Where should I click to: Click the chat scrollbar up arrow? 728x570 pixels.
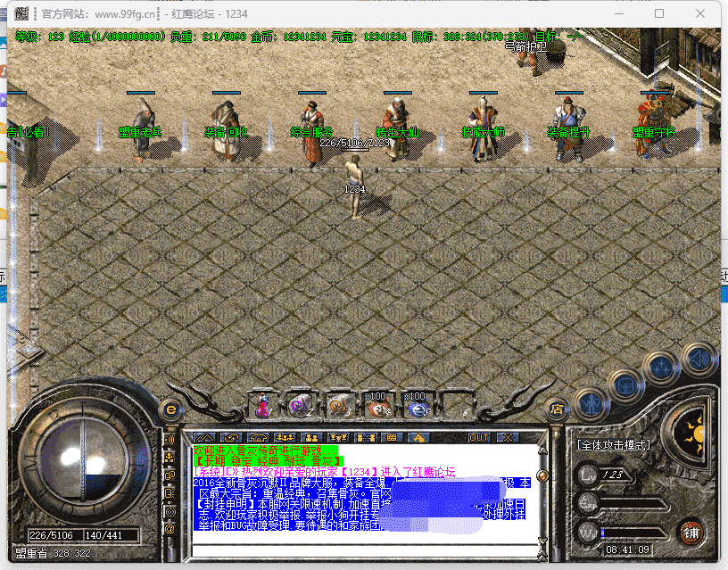pos(542,450)
